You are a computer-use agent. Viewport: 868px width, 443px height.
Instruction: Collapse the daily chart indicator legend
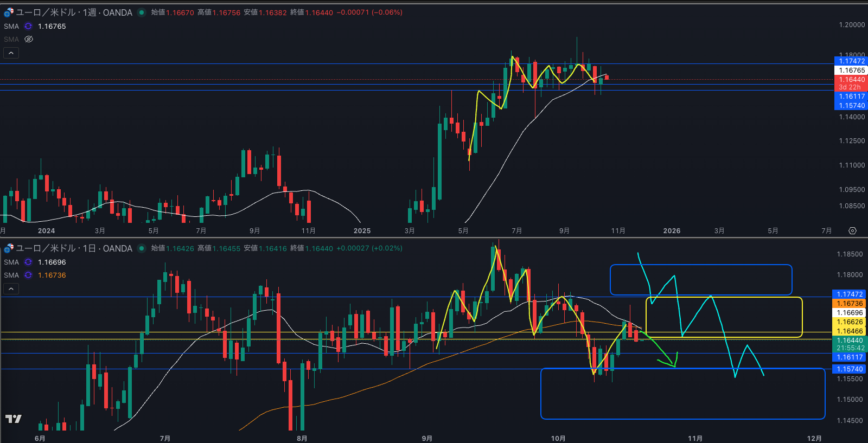(11, 288)
